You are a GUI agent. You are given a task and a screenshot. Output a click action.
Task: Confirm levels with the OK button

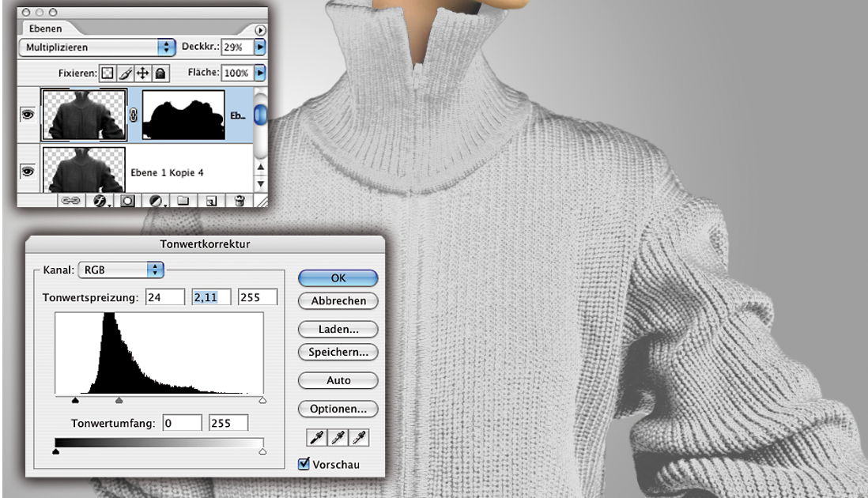tap(338, 278)
